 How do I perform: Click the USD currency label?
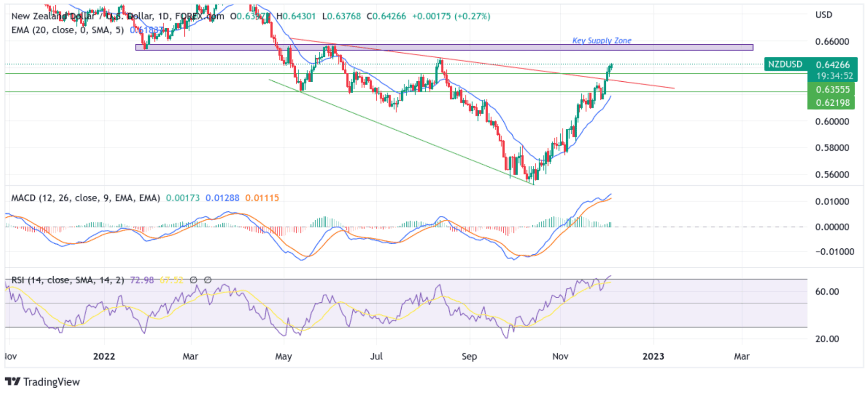click(x=824, y=15)
